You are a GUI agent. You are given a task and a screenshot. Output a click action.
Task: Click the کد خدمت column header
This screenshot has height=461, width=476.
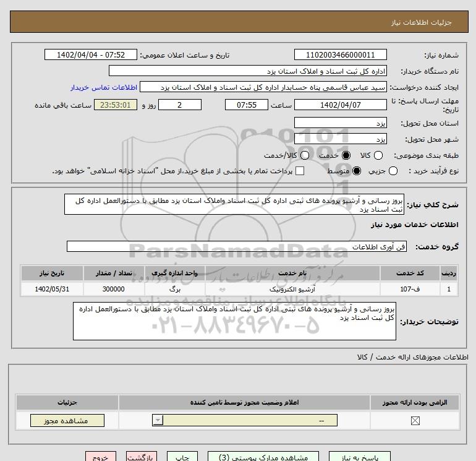tap(410, 273)
